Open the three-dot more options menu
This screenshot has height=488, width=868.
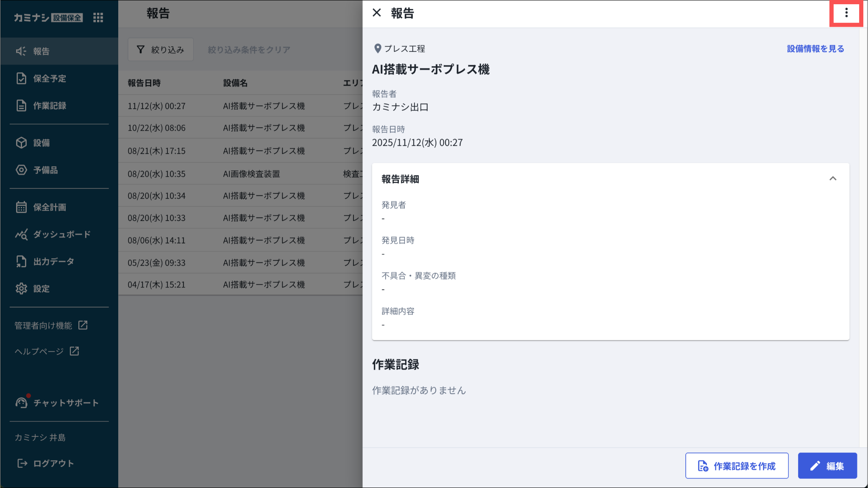pyautogui.click(x=846, y=13)
